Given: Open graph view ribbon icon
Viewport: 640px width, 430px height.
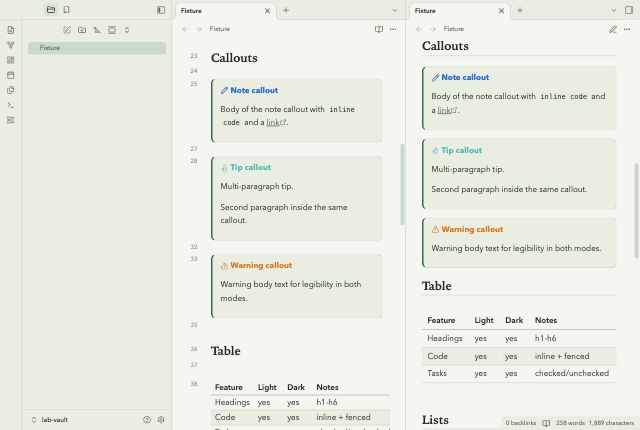Looking at the screenshot, I should pyautogui.click(x=11, y=45).
